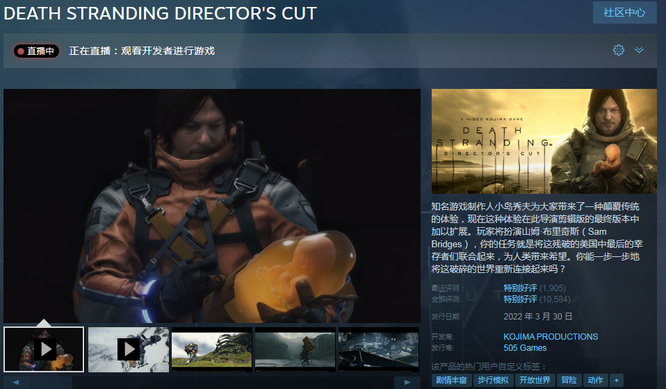Viewport: 666px width, 389px height.
Task: Open the 剧情丰富 tag
Action: click(452, 380)
